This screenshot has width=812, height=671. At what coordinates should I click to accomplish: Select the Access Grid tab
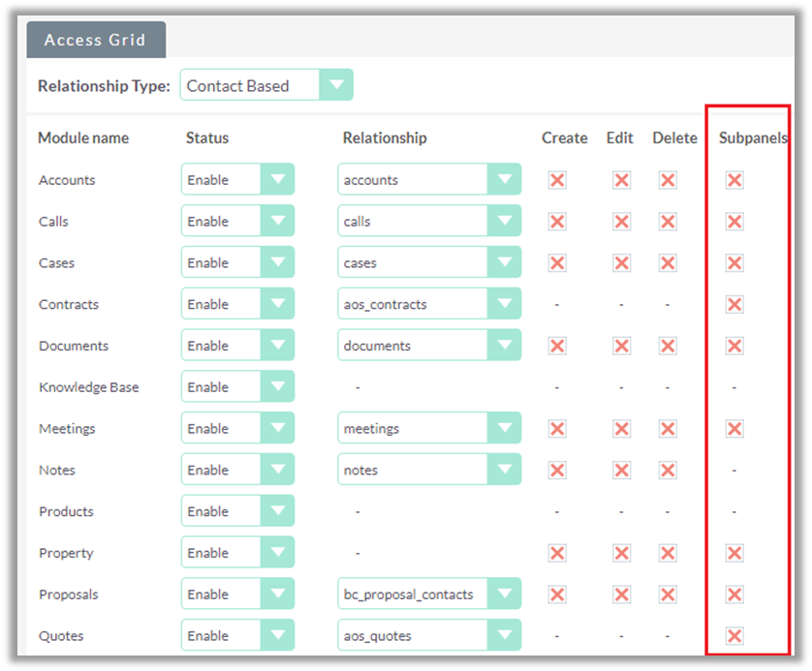[95, 41]
